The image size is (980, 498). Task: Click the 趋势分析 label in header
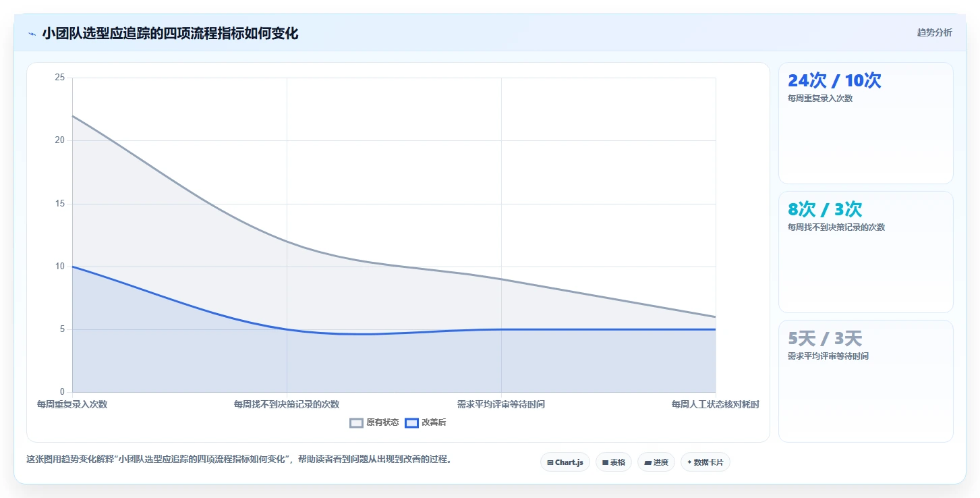(934, 32)
